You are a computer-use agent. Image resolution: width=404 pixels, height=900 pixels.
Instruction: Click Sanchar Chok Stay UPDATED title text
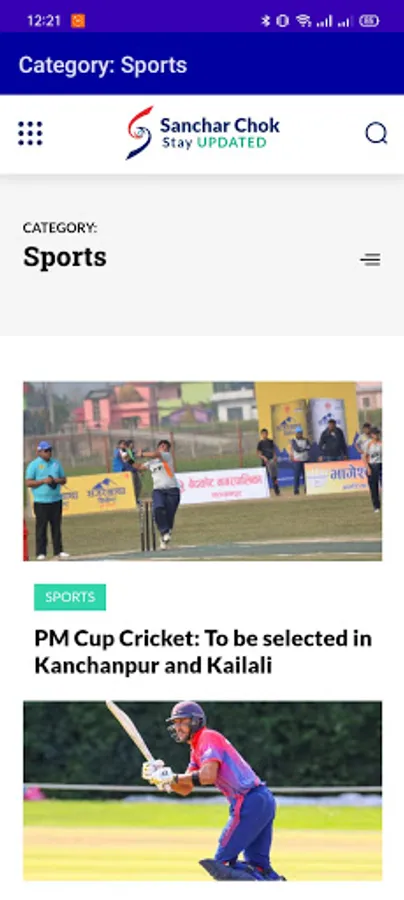(220, 133)
